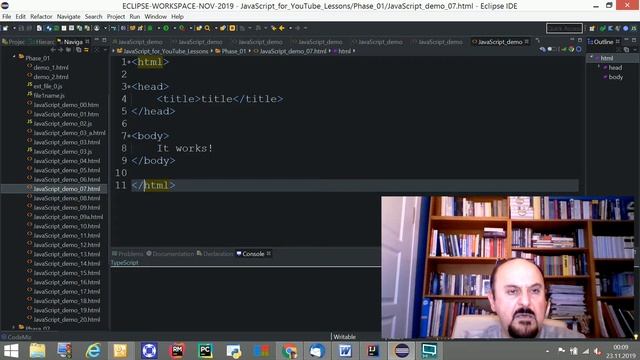Open Microsoft Word from the taskbar
This screenshot has height=360, width=640.
click(x=345, y=351)
